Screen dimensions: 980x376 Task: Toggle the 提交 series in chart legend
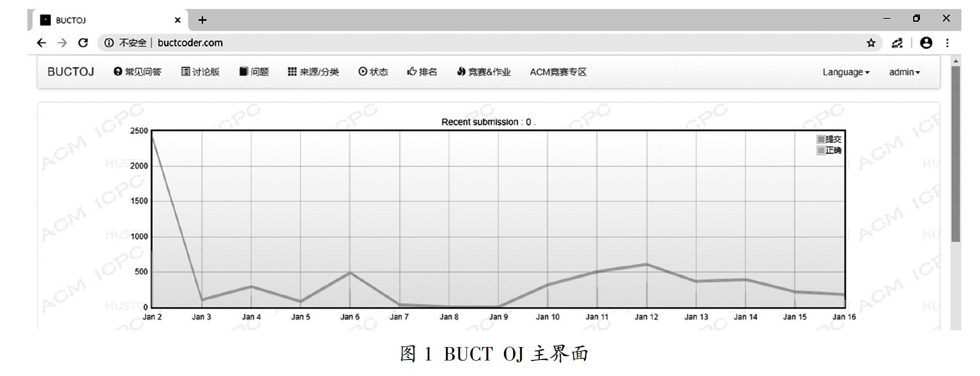pyautogui.click(x=829, y=139)
